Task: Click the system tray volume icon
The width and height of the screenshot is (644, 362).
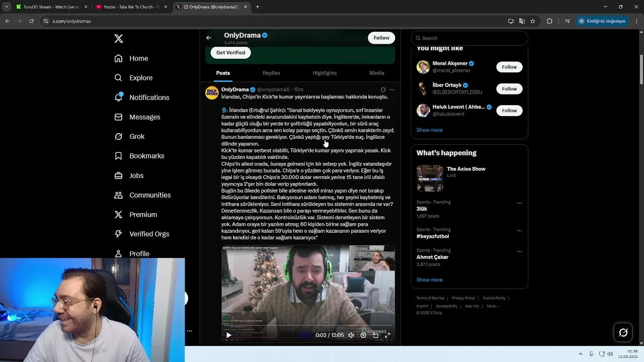Action: (610, 354)
